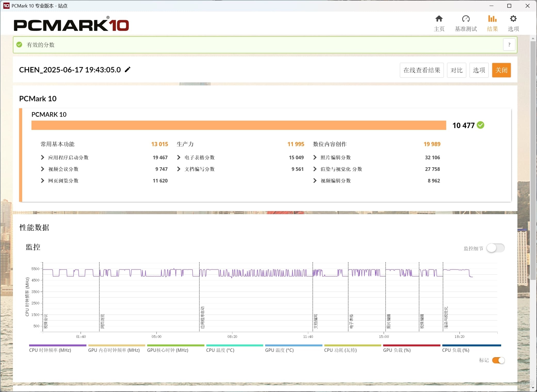Viewport: 537px width, 392px height.
Task: Click the PCMark 10 title bar app icon
Action: [x=6, y=6]
